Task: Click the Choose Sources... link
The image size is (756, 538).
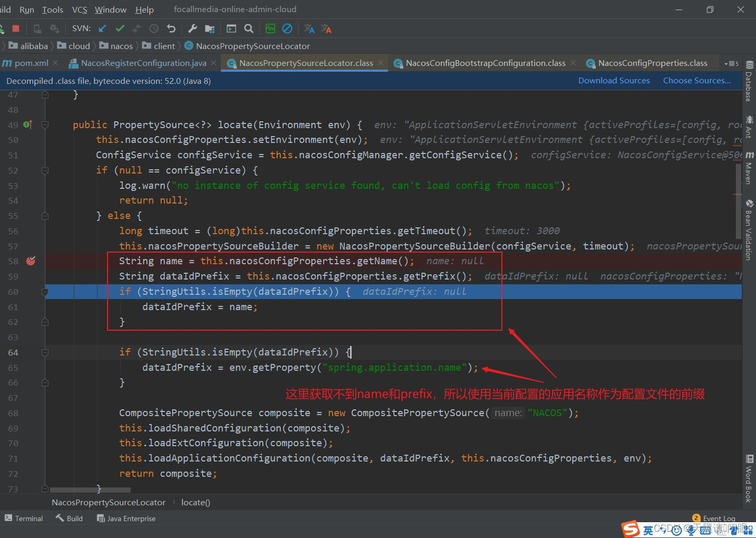Action: tap(696, 81)
